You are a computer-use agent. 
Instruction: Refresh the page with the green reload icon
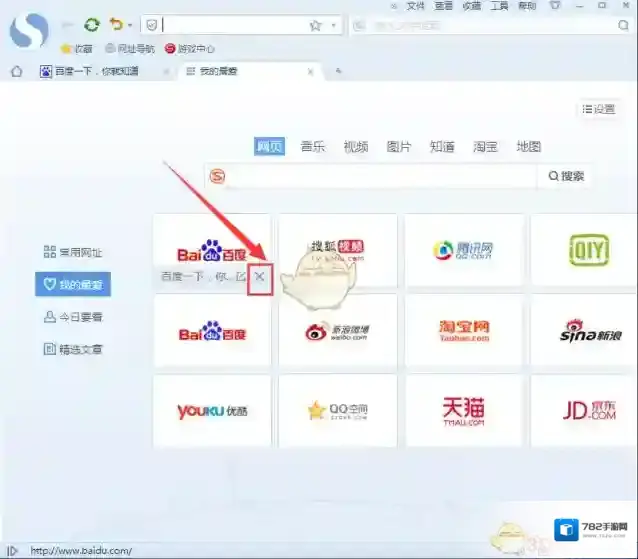92,25
